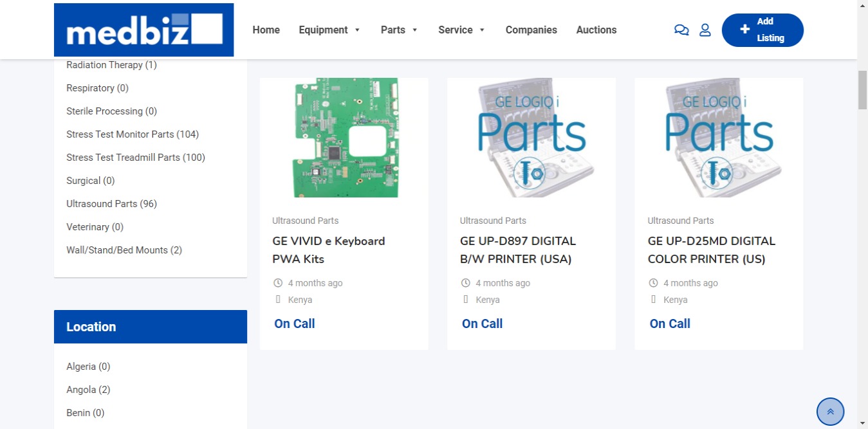Click the medbiz logo
This screenshot has height=429, width=868.
point(143,30)
